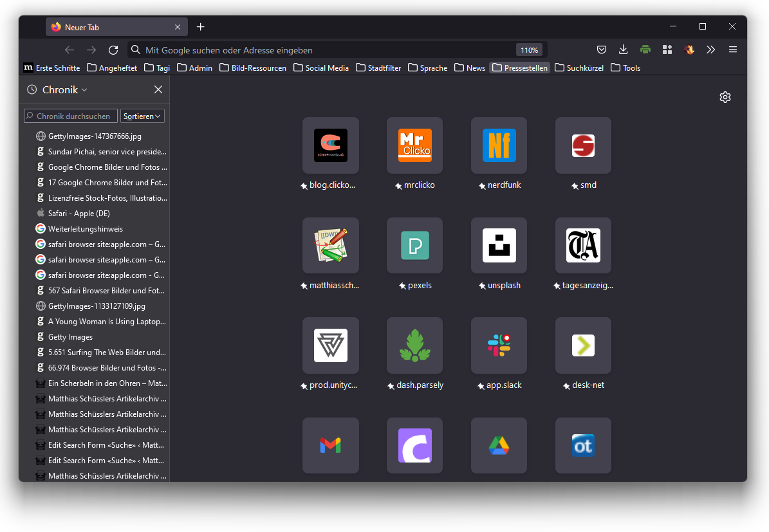This screenshot has width=769, height=532.
Task: Close the Chronik sidebar
Action: point(158,90)
